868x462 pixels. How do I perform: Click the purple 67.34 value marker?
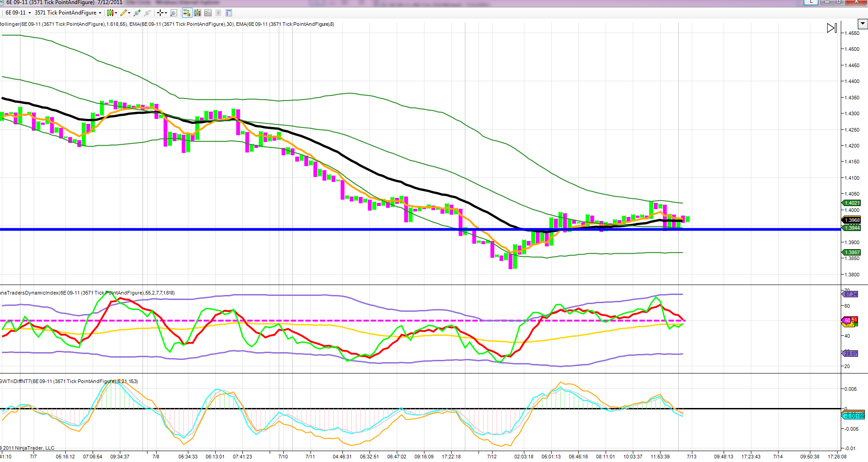click(x=850, y=294)
